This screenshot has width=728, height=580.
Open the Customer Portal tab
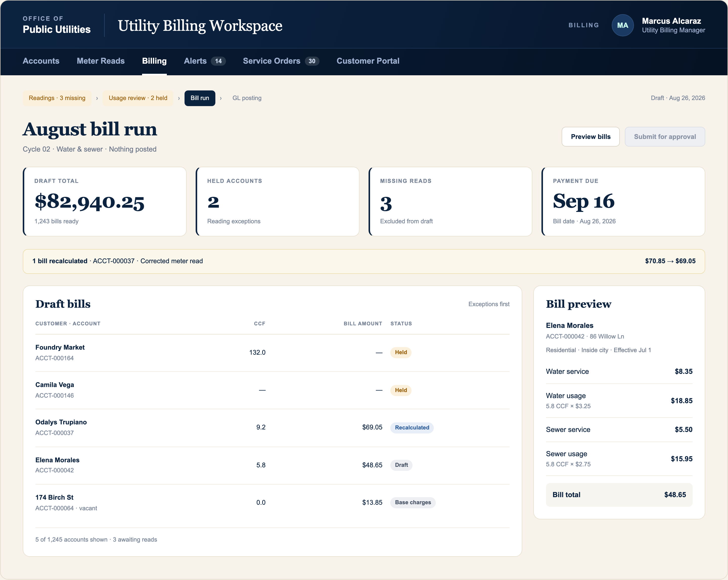[x=368, y=61]
